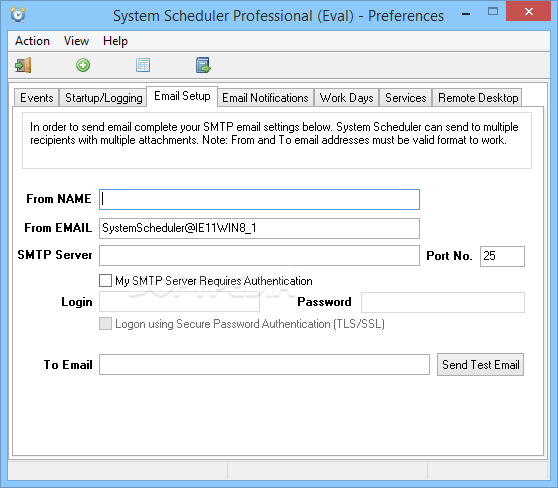Click the Port No. field
The width and height of the screenshot is (558, 488).
point(502,256)
